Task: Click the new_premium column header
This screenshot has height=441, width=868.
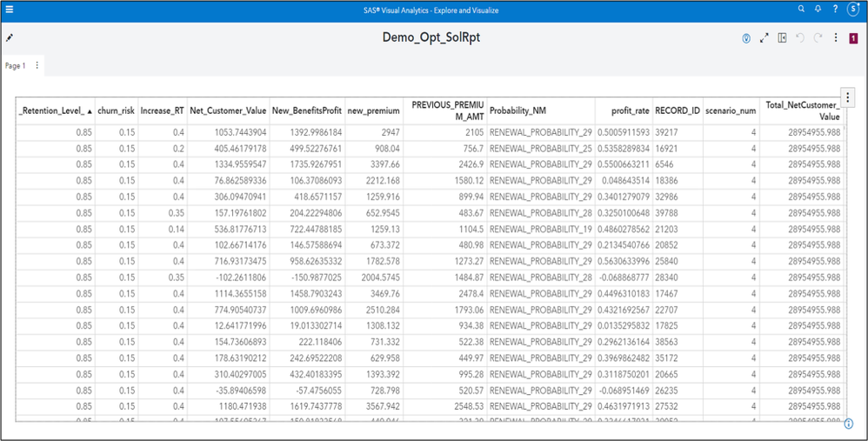Action: pyautogui.click(x=373, y=110)
